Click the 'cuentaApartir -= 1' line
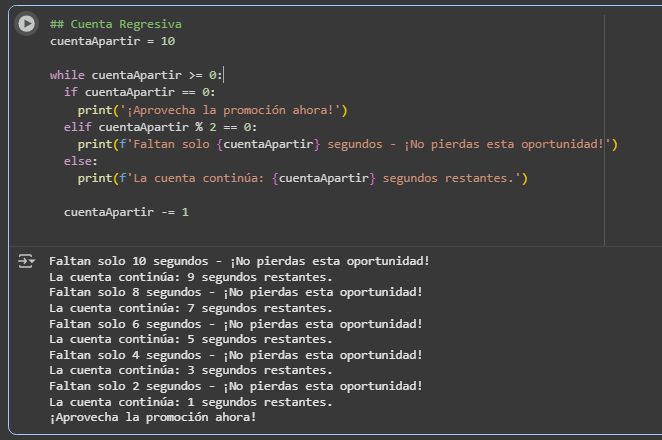 point(126,212)
